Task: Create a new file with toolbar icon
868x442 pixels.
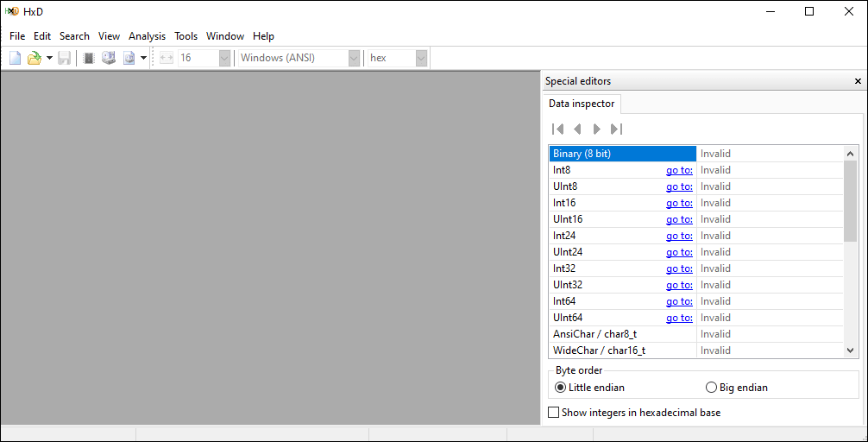Action: (15, 58)
